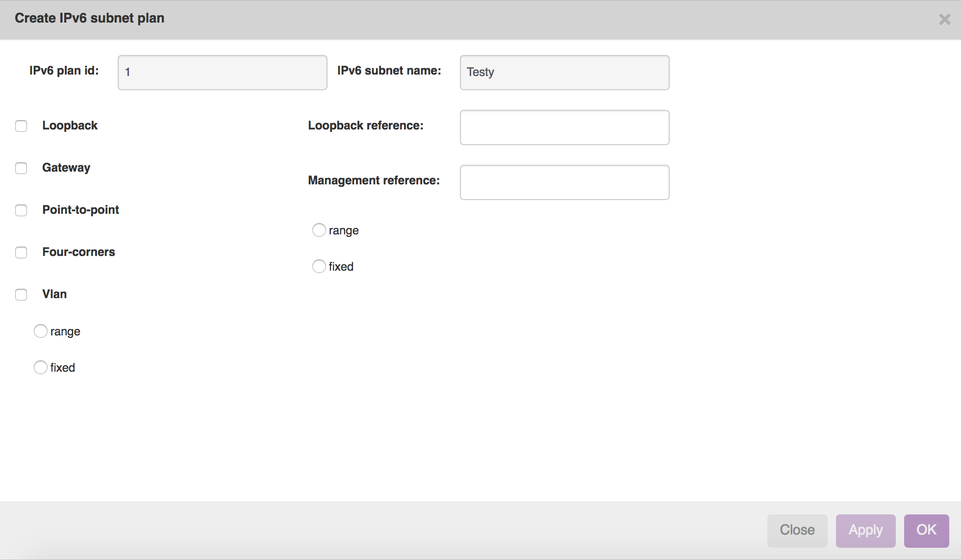Check the Four-corners option
The height and width of the screenshot is (560, 961).
tap(21, 253)
